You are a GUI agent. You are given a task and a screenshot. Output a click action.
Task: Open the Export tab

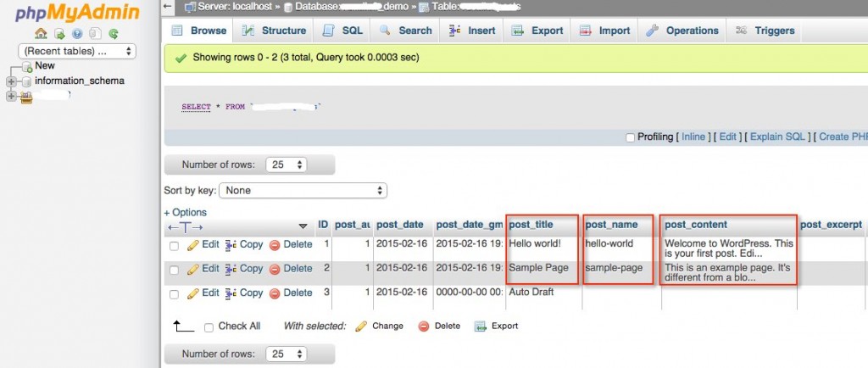click(x=537, y=31)
